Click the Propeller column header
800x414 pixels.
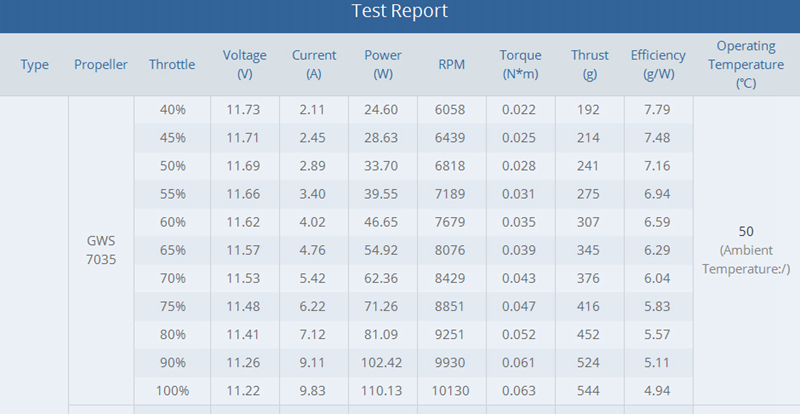[101, 65]
